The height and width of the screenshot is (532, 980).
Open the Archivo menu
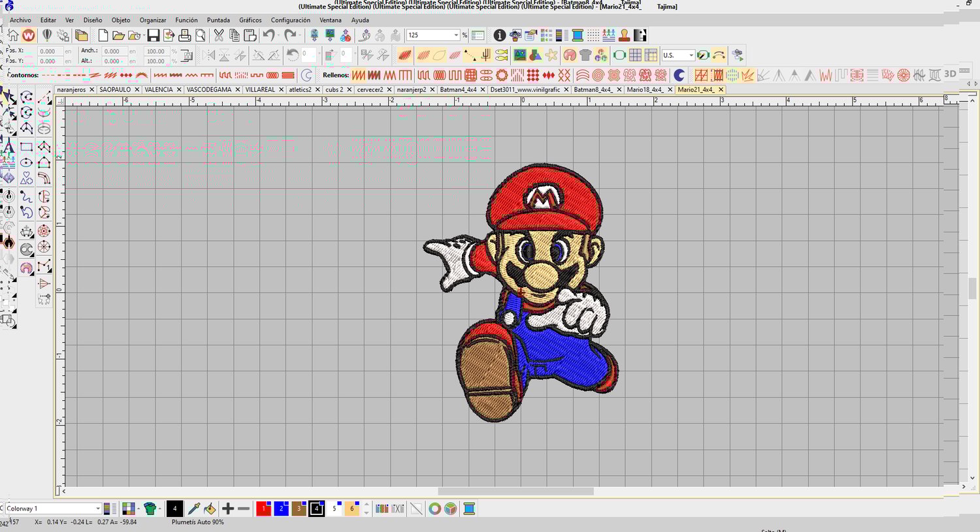[x=20, y=20]
